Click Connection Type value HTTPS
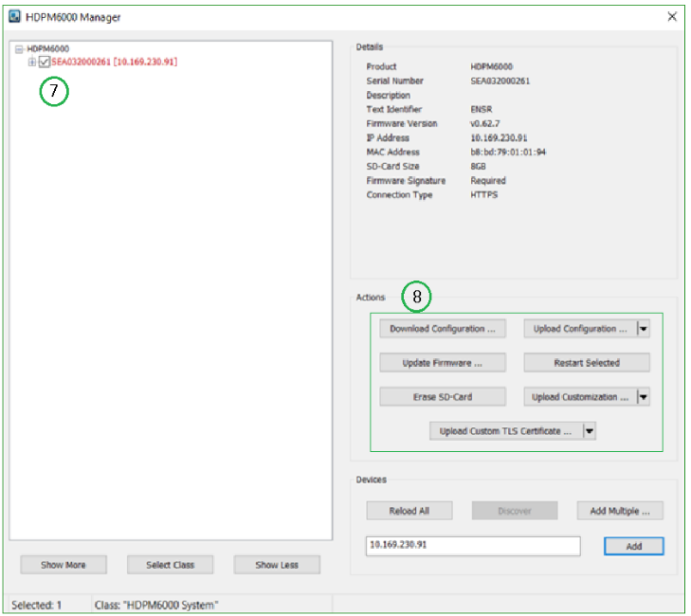The width and height of the screenshot is (691, 616). coord(483,195)
